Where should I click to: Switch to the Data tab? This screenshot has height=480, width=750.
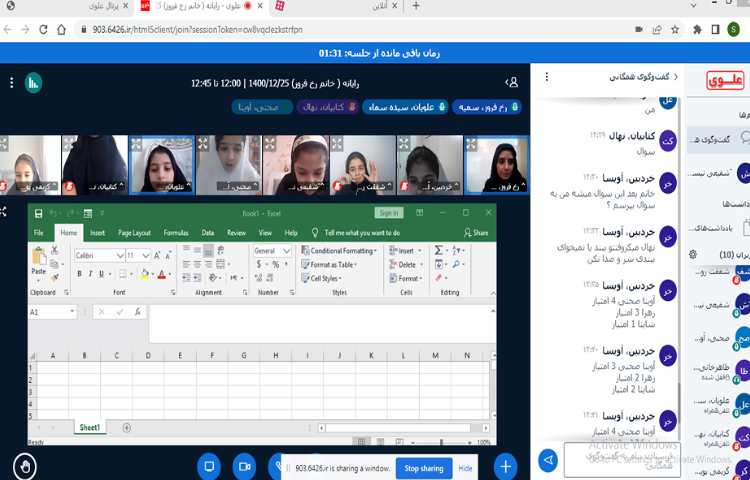[x=208, y=233]
